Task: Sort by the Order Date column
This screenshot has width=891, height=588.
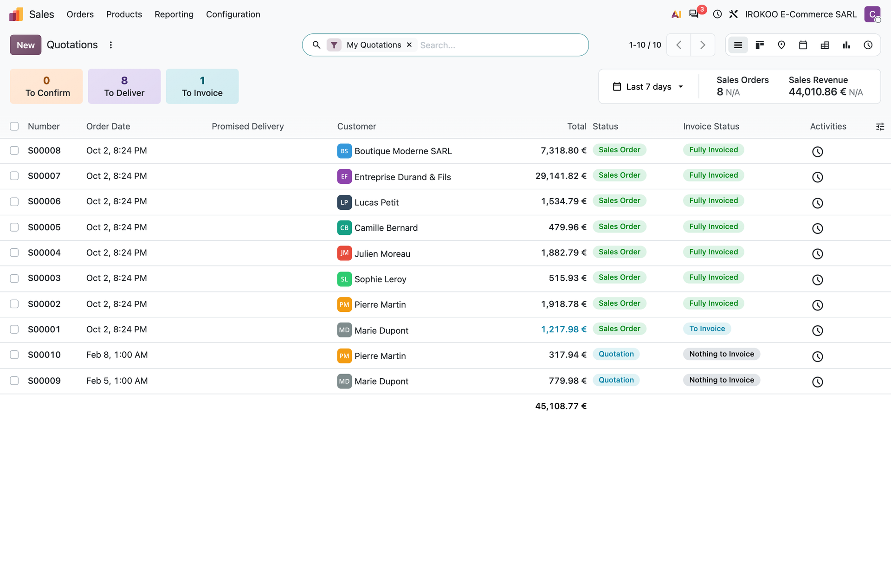Action: tap(108, 126)
